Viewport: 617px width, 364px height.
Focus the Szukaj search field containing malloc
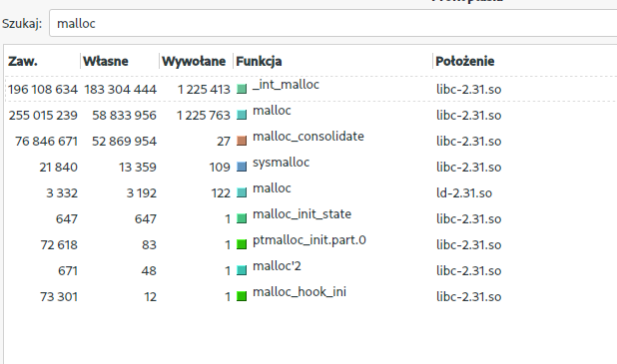(332, 23)
